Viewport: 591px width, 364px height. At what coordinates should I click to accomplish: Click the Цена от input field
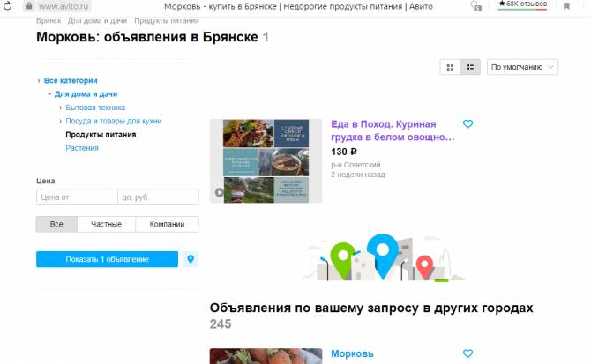click(x=76, y=197)
